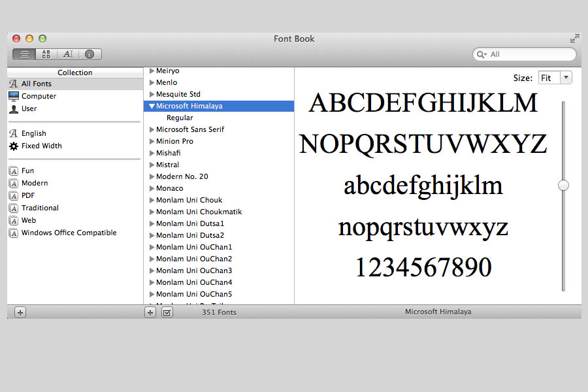Expand the Mesquite Std font family
The height and width of the screenshot is (392, 588).
(152, 94)
